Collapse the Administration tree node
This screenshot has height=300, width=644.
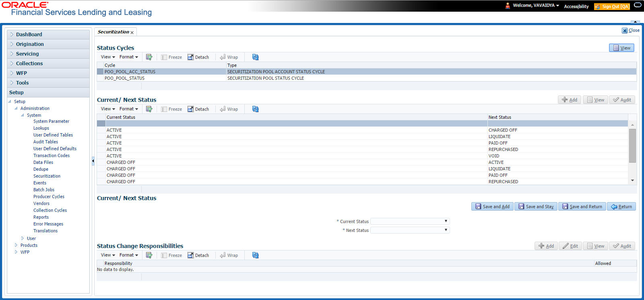16,108
